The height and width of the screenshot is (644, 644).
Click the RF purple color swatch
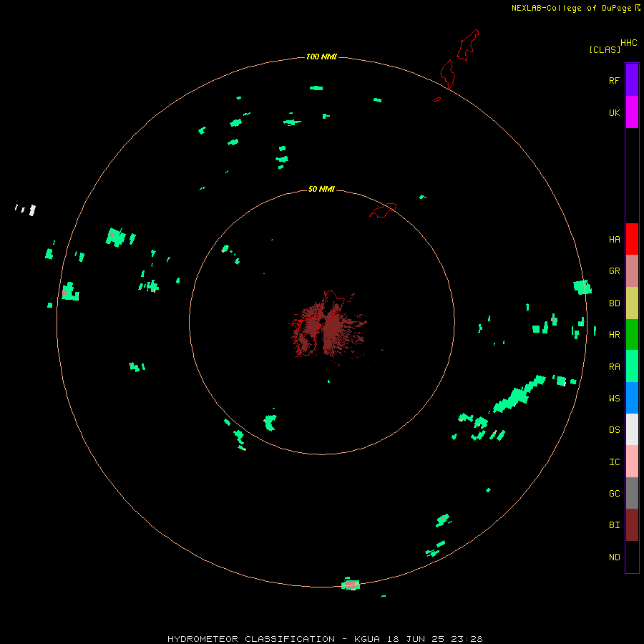pos(632,79)
